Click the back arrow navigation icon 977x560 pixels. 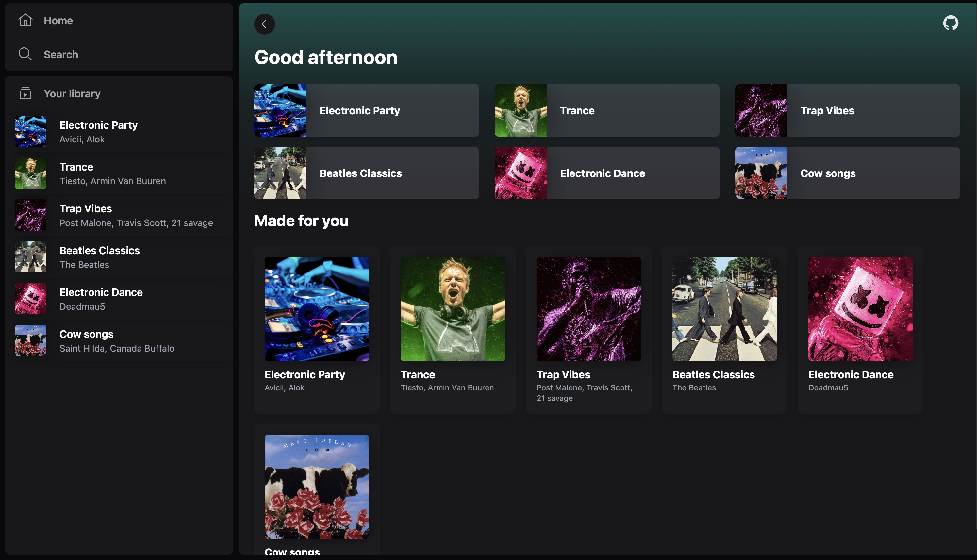coord(264,24)
